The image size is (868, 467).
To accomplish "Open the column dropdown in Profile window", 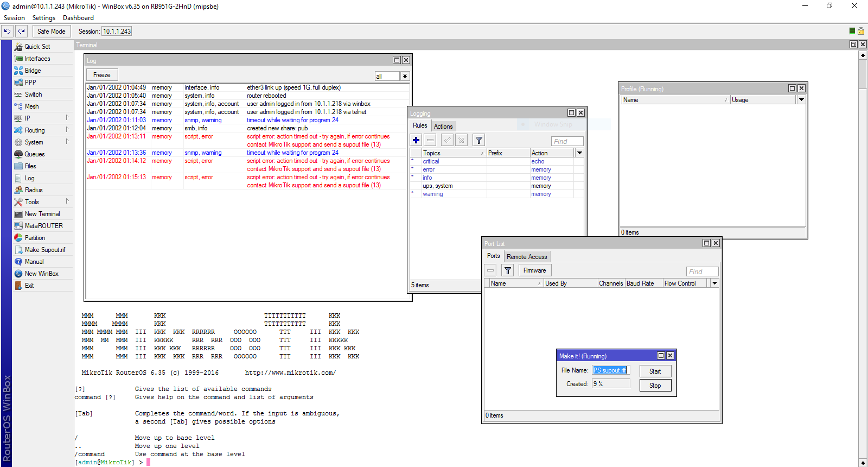I will (801, 100).
